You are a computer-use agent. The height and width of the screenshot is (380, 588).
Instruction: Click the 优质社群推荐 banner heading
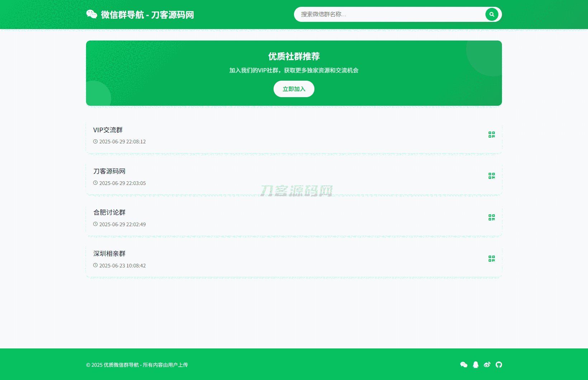[x=294, y=56]
